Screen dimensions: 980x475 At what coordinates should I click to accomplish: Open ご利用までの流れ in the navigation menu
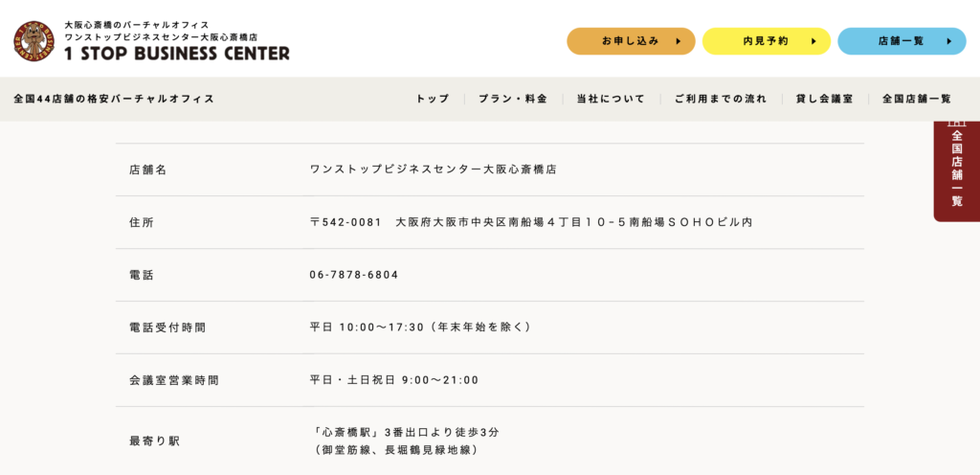[721, 99]
